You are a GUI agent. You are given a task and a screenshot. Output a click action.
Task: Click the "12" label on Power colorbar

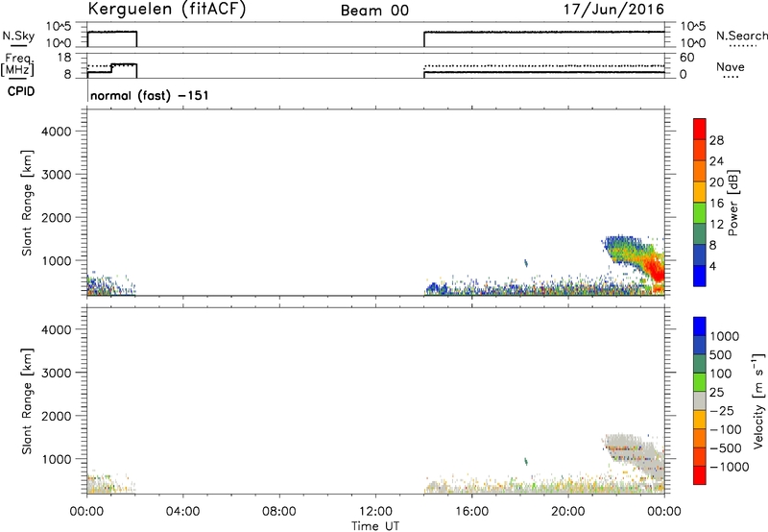(716, 225)
